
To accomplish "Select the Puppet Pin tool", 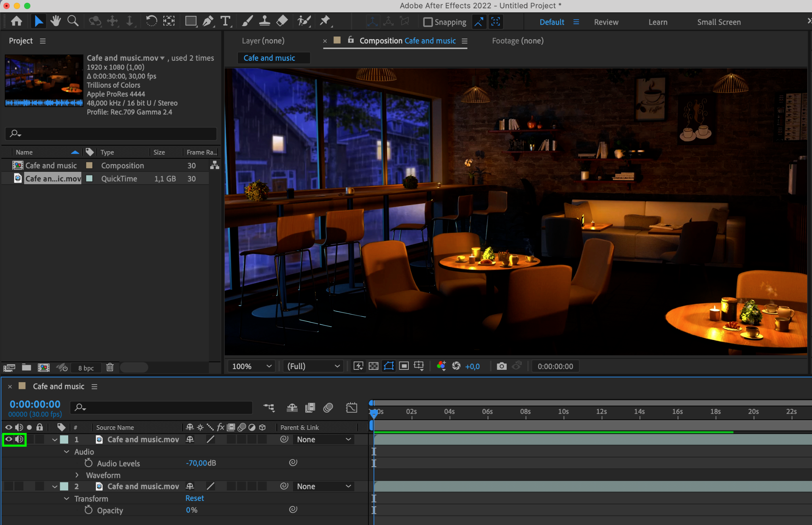I will click(x=325, y=21).
